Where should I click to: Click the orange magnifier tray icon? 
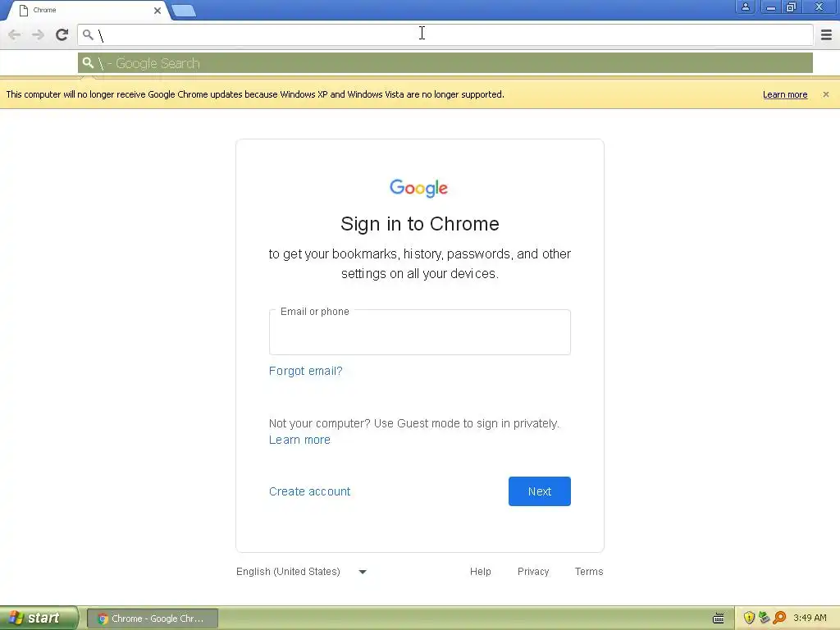click(x=779, y=618)
